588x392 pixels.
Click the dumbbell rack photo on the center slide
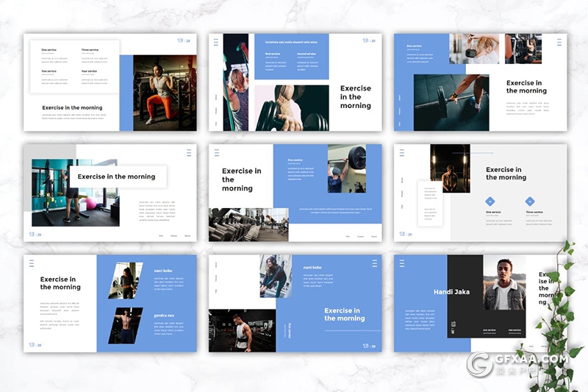pyautogui.click(x=248, y=224)
